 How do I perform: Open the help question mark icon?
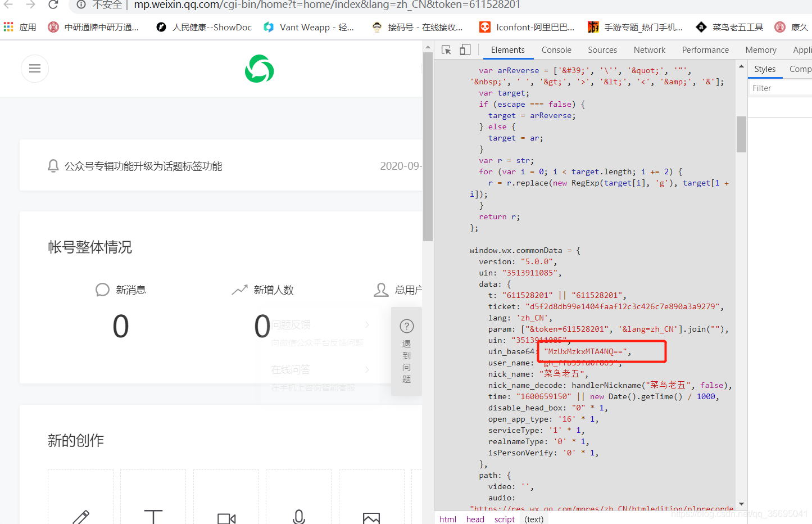tap(407, 326)
